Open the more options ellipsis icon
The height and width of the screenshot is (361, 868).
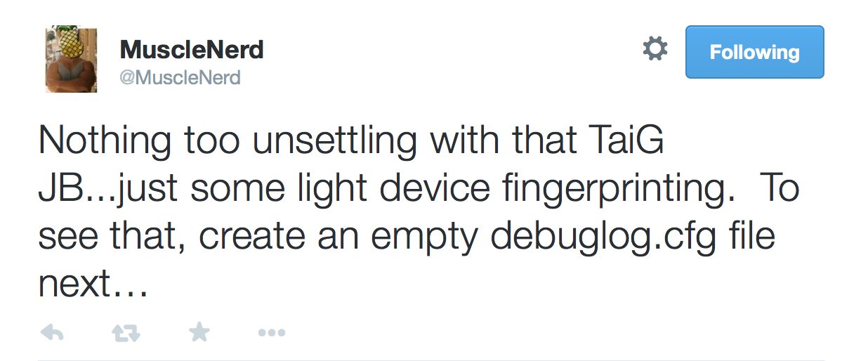(272, 333)
